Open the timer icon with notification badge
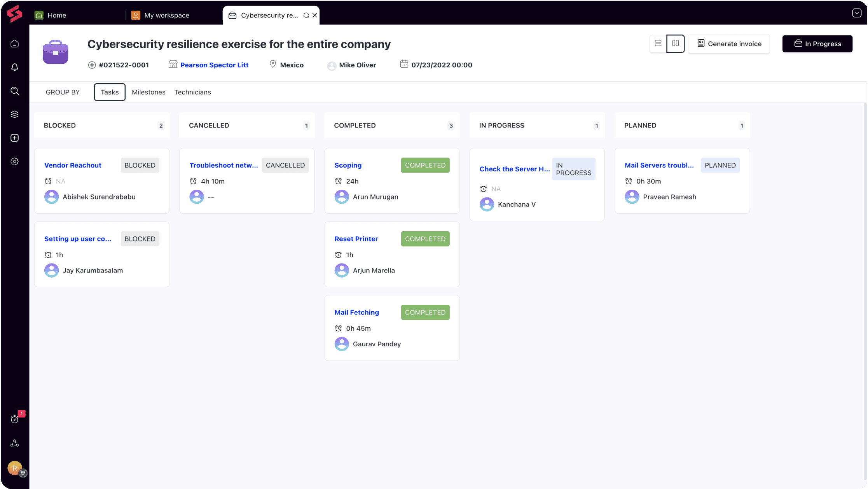This screenshot has height=489, width=868. [x=14, y=419]
